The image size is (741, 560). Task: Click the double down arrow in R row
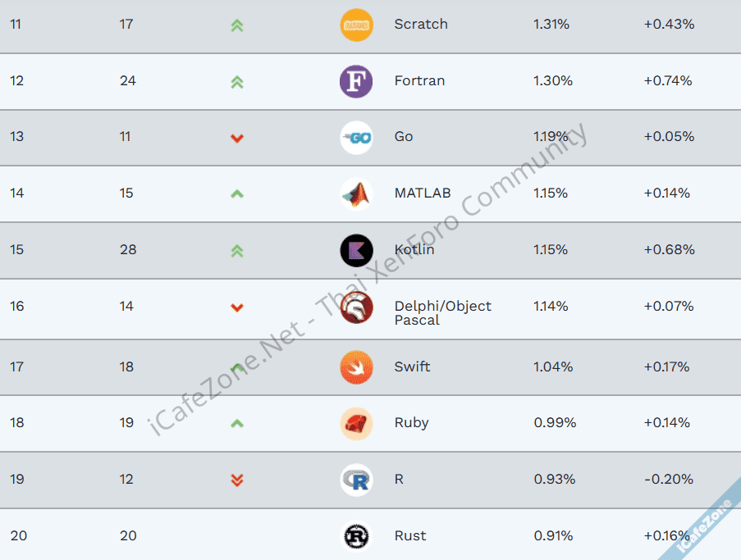point(237,480)
